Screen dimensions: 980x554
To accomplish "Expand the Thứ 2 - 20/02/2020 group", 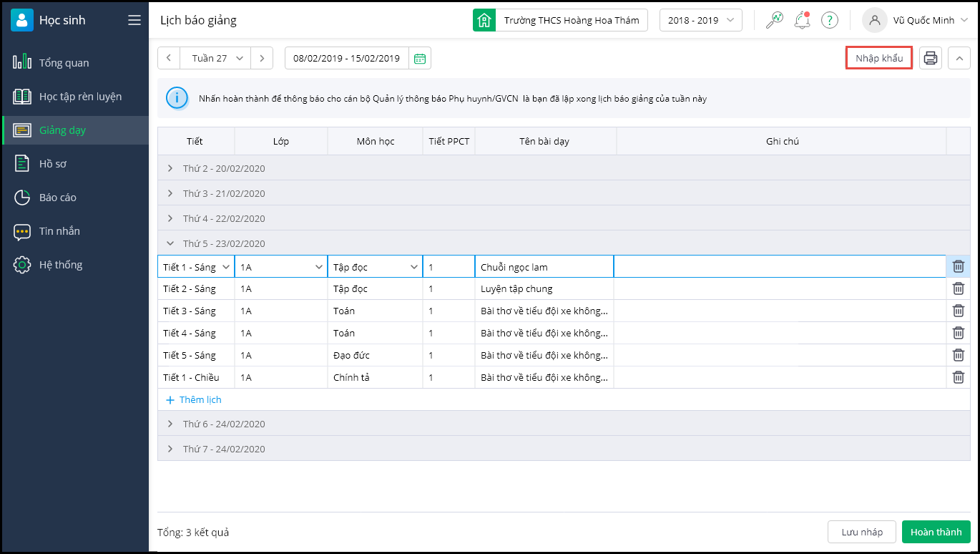I will [170, 168].
